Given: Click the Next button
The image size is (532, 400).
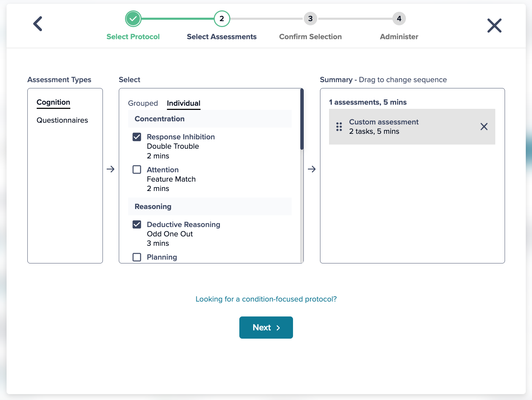Looking at the screenshot, I should point(266,327).
